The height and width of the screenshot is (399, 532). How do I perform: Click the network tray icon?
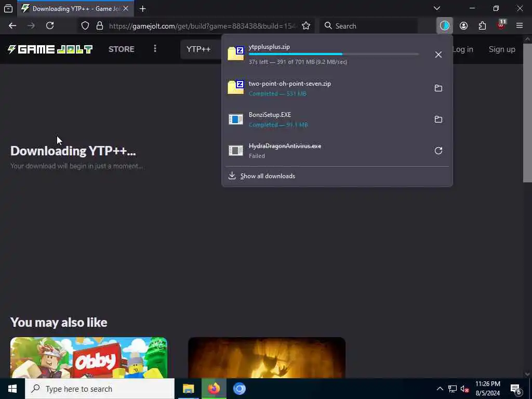pyautogui.click(x=453, y=389)
